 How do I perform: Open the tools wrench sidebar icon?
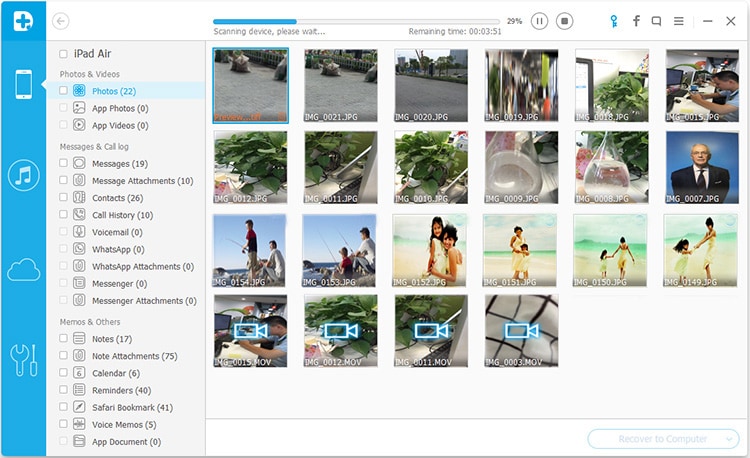[x=23, y=360]
